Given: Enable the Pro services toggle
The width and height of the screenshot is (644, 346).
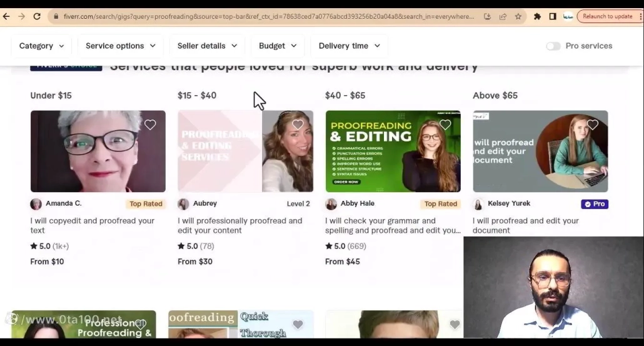Looking at the screenshot, I should click(x=553, y=46).
